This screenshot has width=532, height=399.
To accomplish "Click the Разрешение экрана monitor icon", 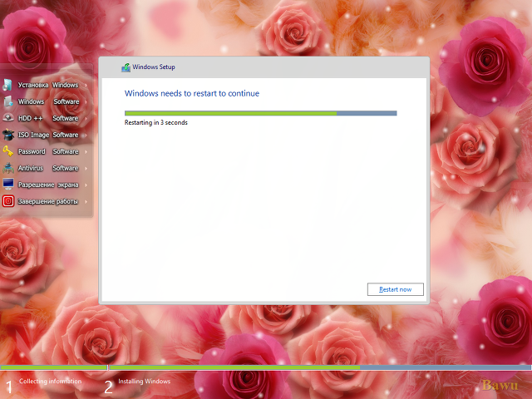I will 7,185.
